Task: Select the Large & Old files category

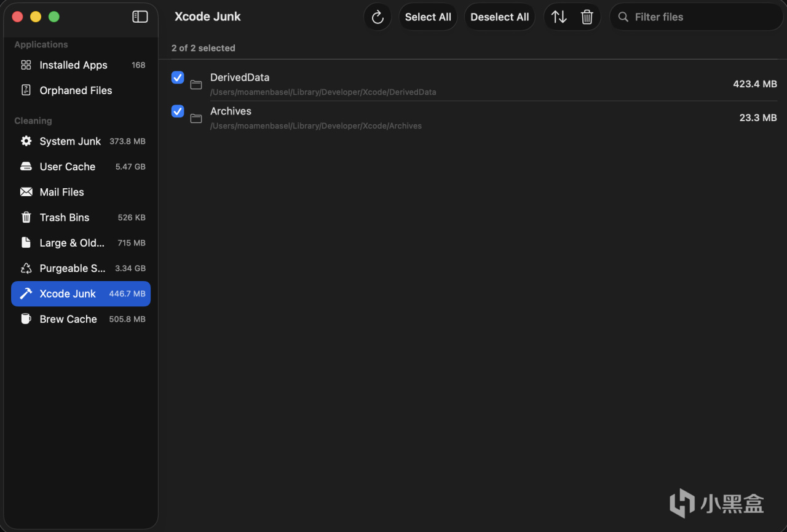Action: (72, 243)
